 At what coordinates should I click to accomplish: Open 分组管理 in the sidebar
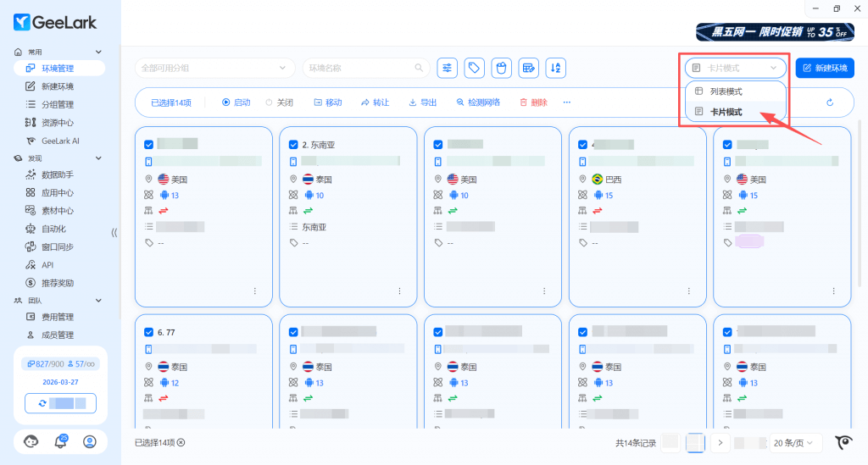click(x=58, y=104)
